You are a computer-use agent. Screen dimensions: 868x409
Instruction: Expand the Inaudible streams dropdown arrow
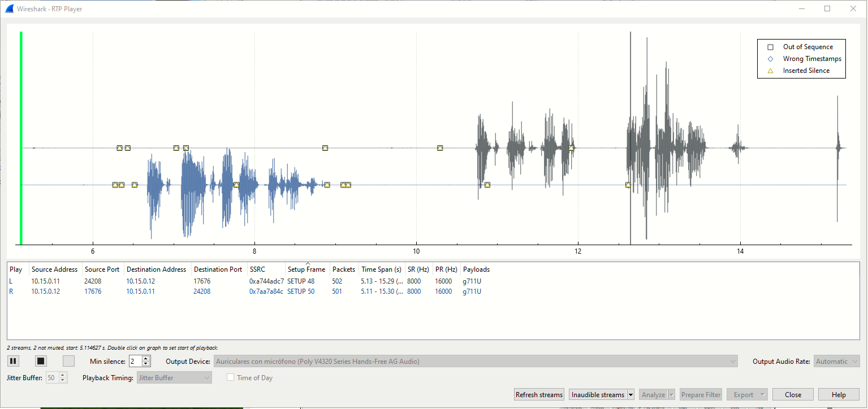click(631, 395)
